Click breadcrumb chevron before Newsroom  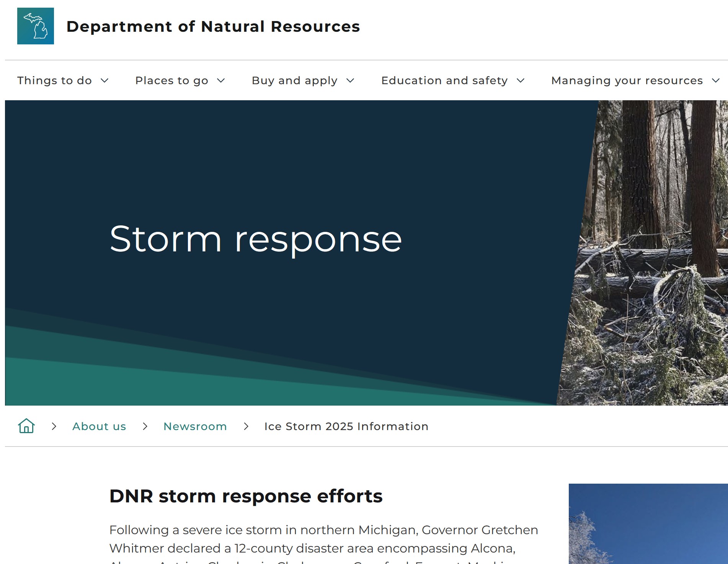pyautogui.click(x=145, y=426)
